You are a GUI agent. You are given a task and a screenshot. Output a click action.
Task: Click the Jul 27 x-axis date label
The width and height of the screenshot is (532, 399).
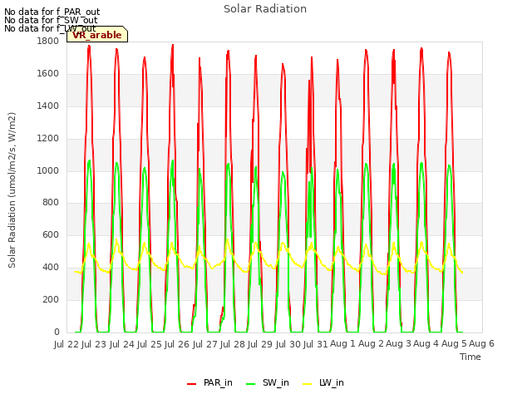(205, 344)
